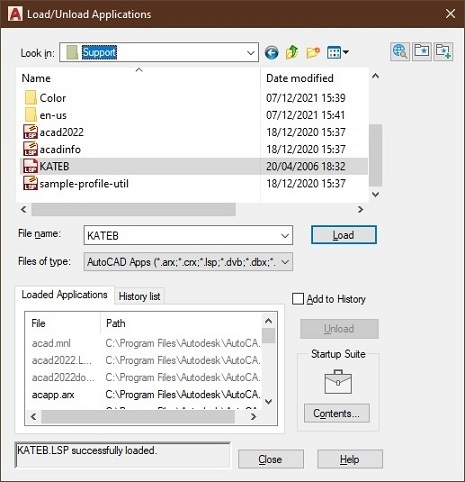
Task: Click Color folder date 07/12/2021 15:39
Action: 306,98
